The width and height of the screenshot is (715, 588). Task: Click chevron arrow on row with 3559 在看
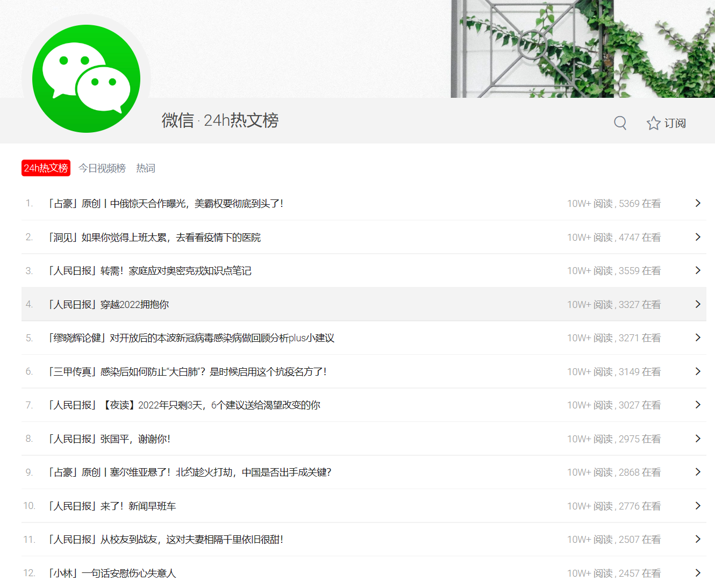coord(698,270)
